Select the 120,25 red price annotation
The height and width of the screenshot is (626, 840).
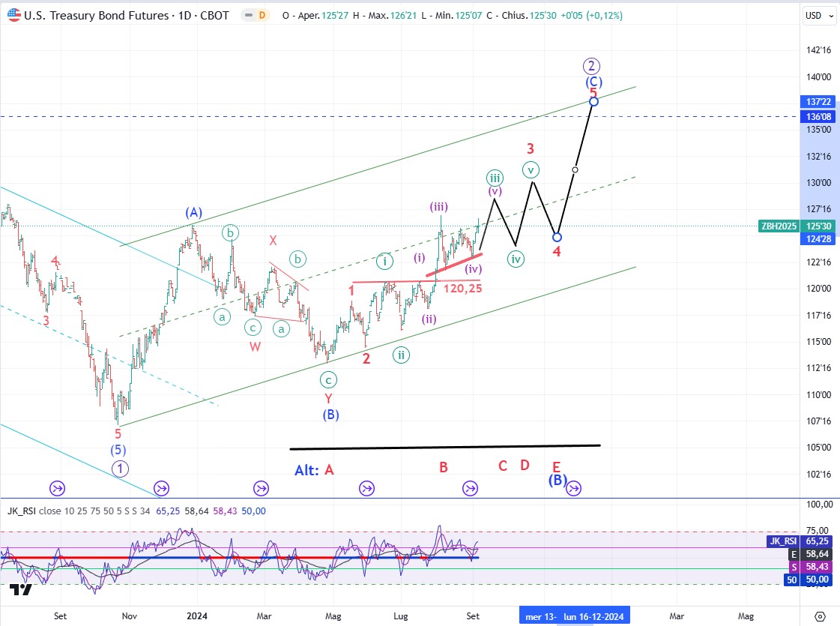click(463, 289)
